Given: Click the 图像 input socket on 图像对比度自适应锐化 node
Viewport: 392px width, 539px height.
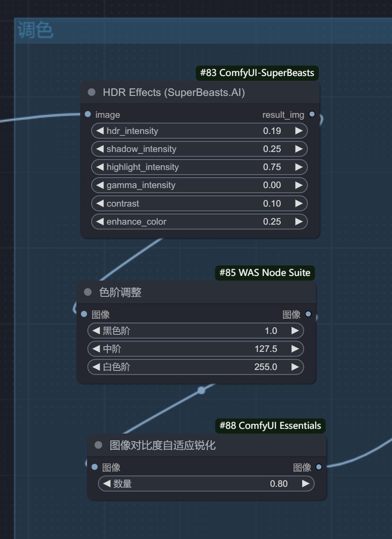Looking at the screenshot, I should click(94, 467).
